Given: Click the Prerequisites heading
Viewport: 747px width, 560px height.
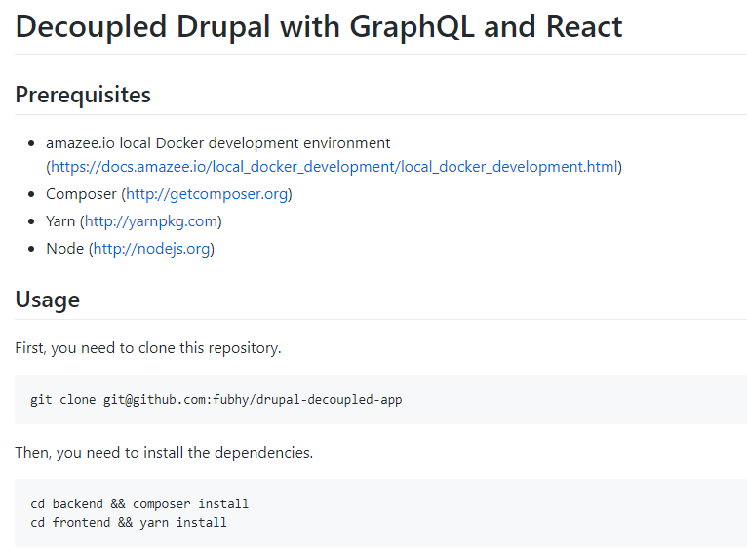Looking at the screenshot, I should pyautogui.click(x=83, y=95).
